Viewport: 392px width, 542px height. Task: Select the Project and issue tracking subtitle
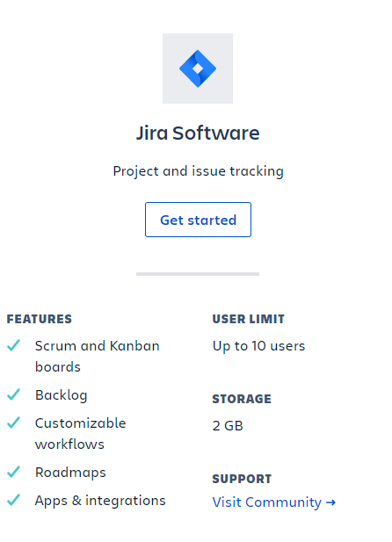199,171
